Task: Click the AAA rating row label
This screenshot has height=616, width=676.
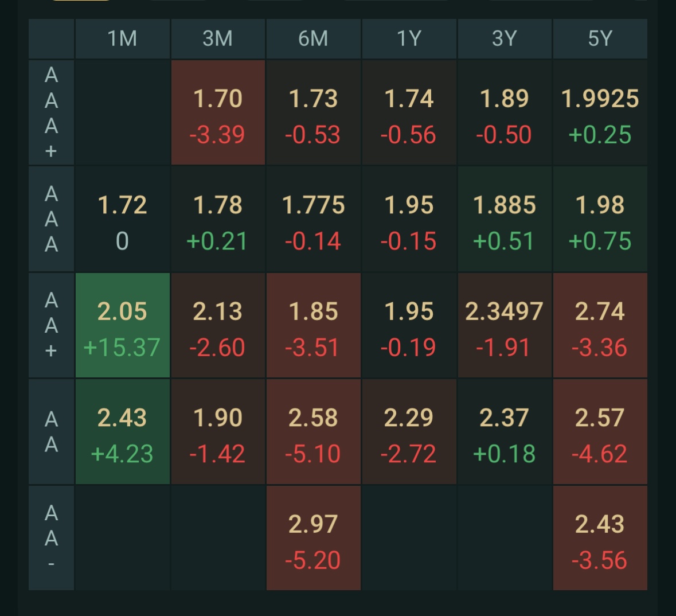Action: [52, 219]
